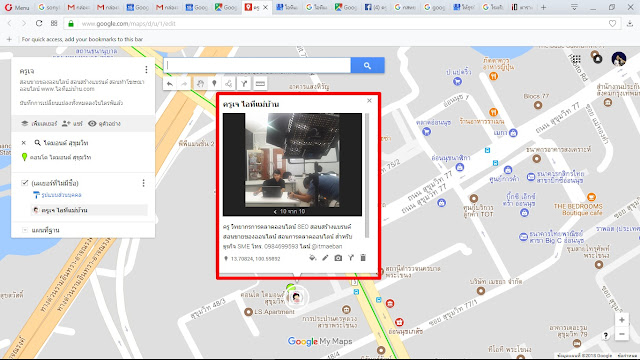Switch to the Facebook tab

coord(375,7)
